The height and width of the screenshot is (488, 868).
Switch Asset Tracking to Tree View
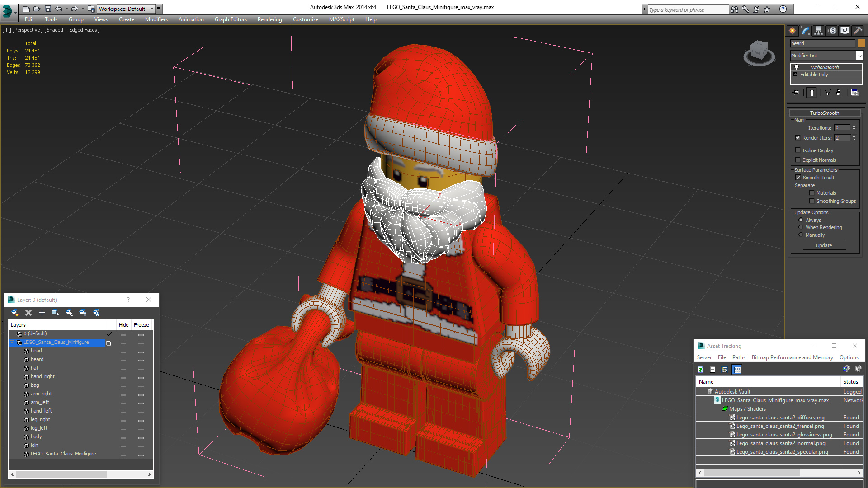pos(725,370)
